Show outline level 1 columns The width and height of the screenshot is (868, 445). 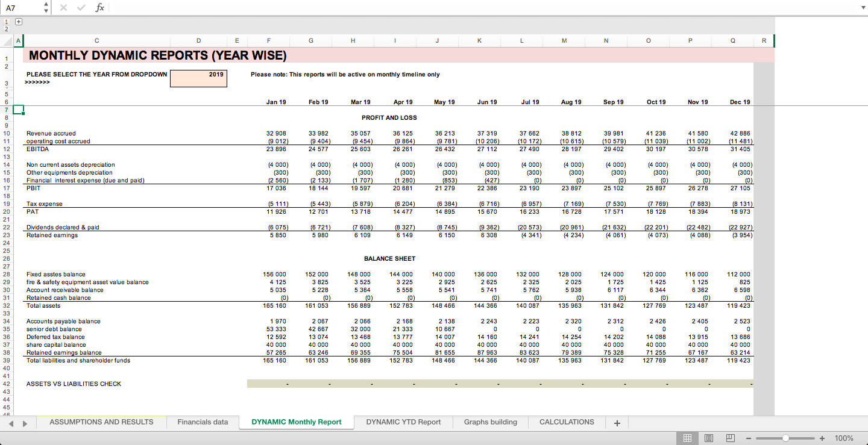pos(7,22)
